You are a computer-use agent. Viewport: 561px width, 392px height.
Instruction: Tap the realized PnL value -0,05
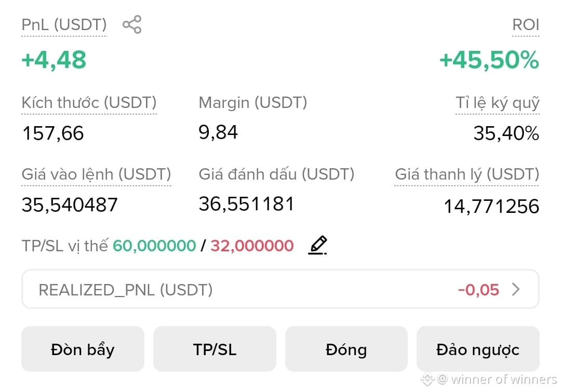479,290
